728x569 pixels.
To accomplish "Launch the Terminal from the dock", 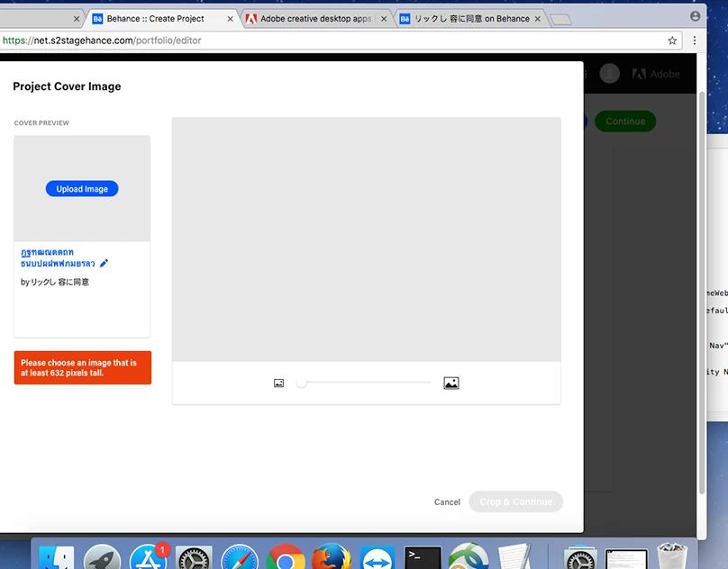I will pyautogui.click(x=423, y=556).
